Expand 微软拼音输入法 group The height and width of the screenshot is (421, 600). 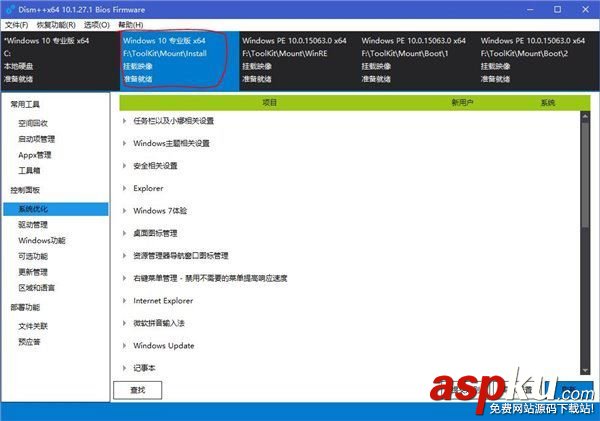click(124, 323)
